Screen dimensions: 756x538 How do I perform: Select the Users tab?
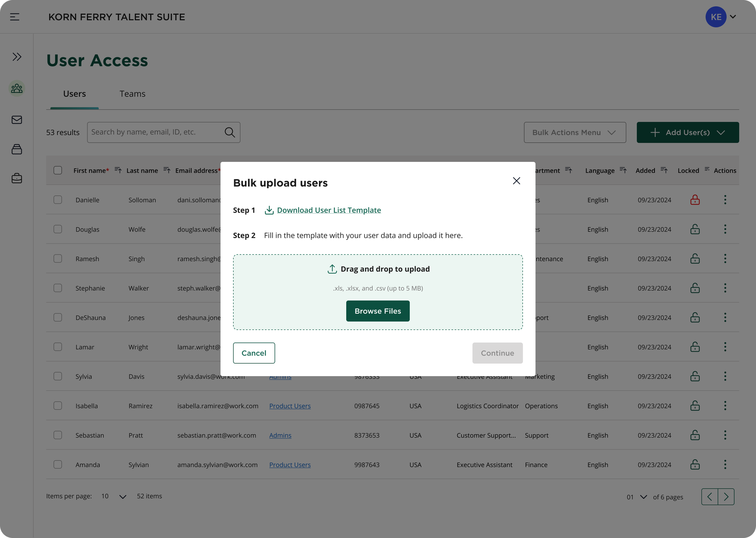click(x=74, y=94)
